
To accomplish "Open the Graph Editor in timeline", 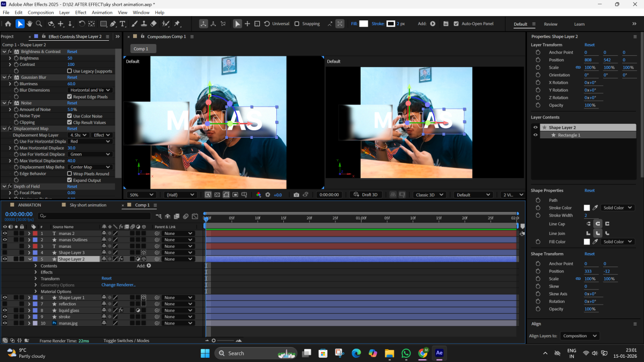I will [x=194, y=216].
